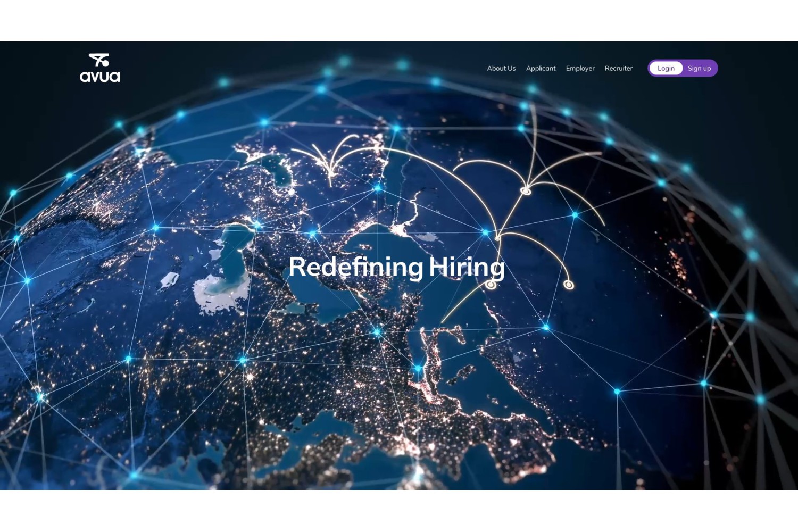
Task: Click the avua logo
Action: (99, 68)
